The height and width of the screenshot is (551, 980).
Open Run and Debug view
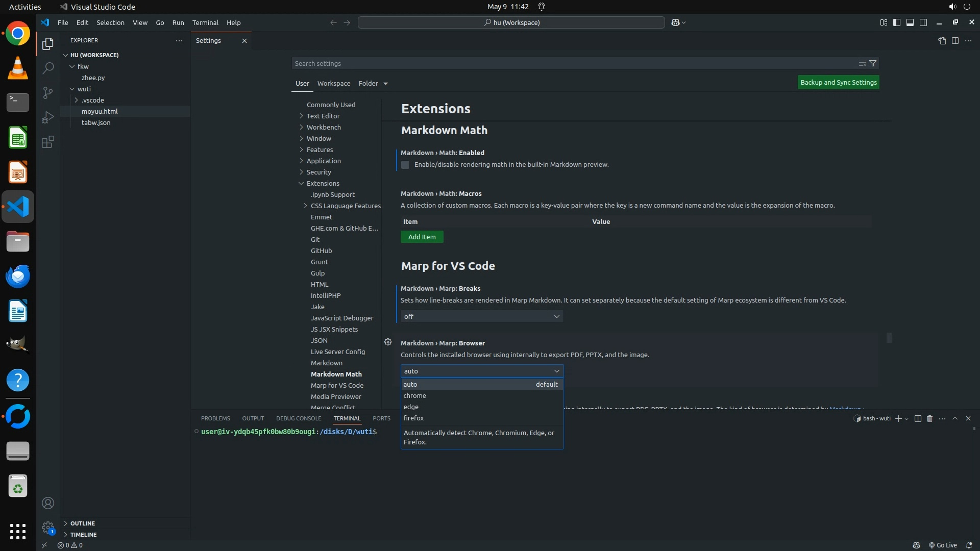click(48, 117)
